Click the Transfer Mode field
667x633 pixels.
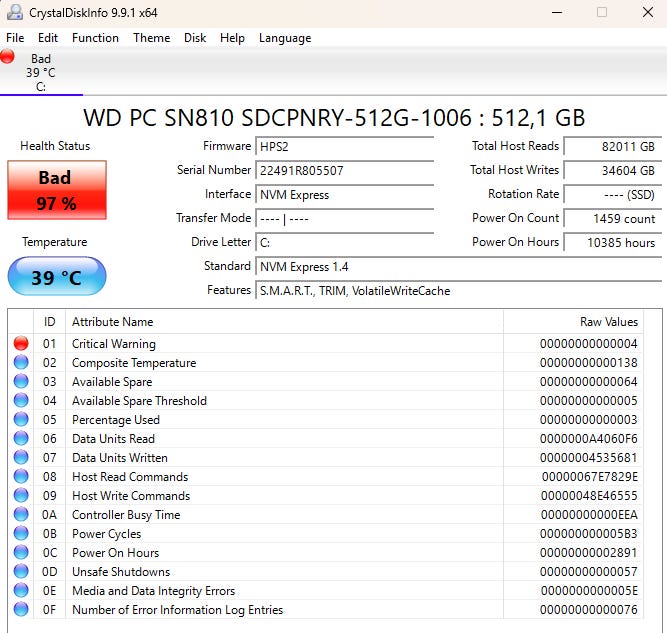tap(344, 219)
